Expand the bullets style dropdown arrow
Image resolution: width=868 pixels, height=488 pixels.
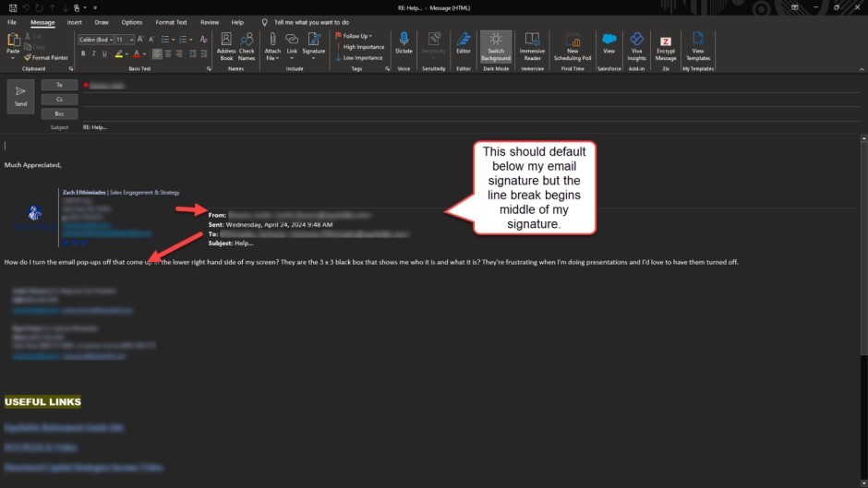174,40
